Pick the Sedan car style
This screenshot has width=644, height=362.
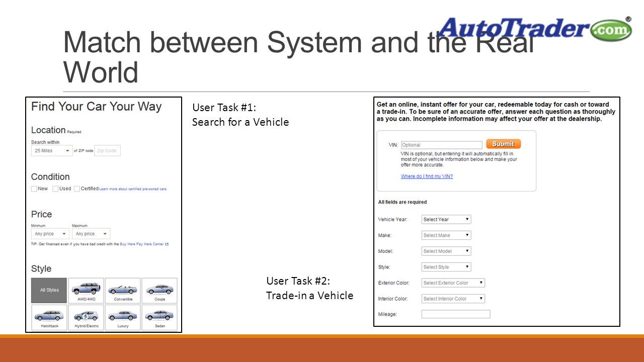tap(159, 317)
